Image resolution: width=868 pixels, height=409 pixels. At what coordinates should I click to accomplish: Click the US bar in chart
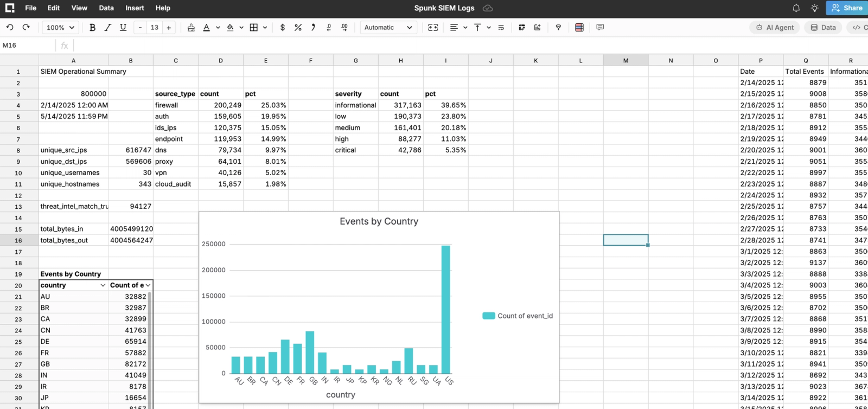446,309
